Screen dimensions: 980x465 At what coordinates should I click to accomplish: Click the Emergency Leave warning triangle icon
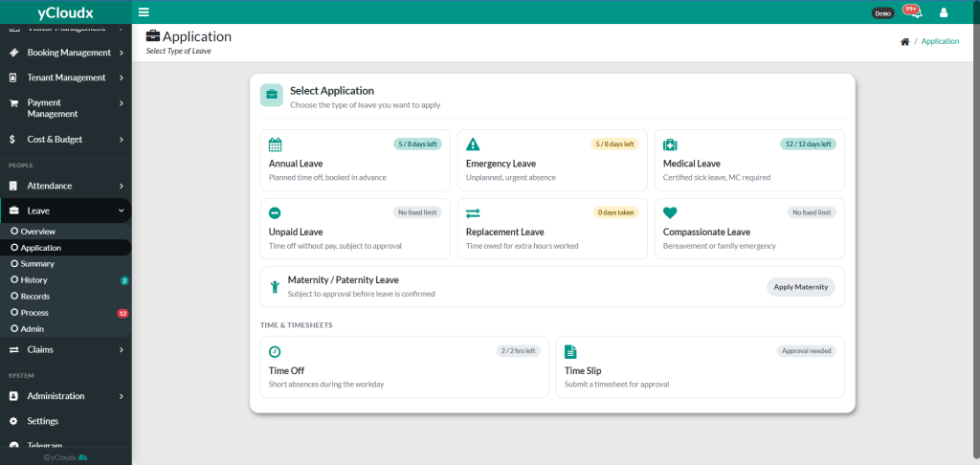point(473,144)
